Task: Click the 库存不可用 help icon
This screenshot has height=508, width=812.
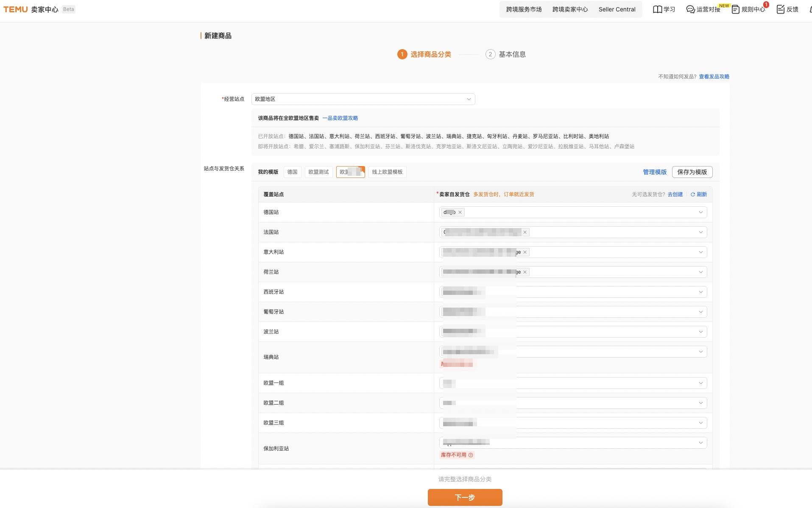Action: [x=471, y=455]
